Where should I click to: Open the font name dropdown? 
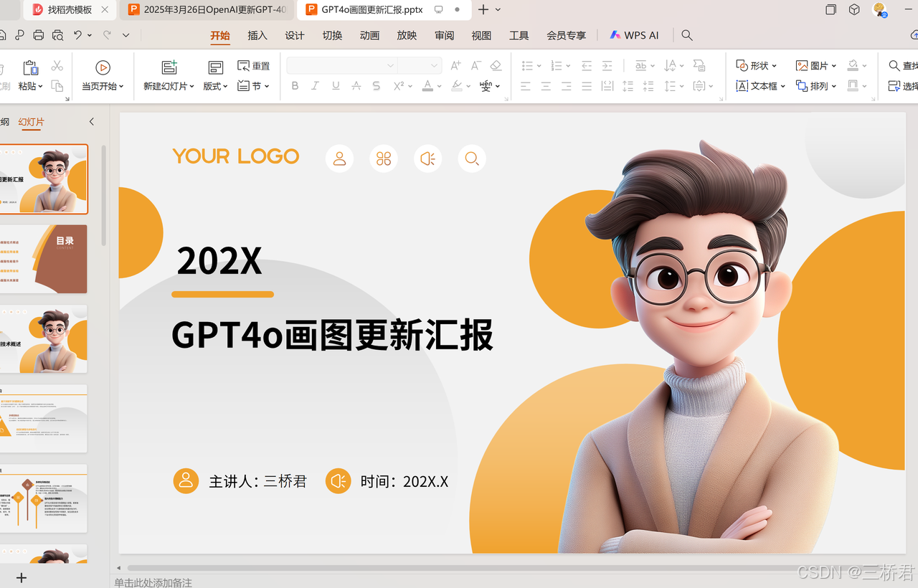click(x=390, y=66)
